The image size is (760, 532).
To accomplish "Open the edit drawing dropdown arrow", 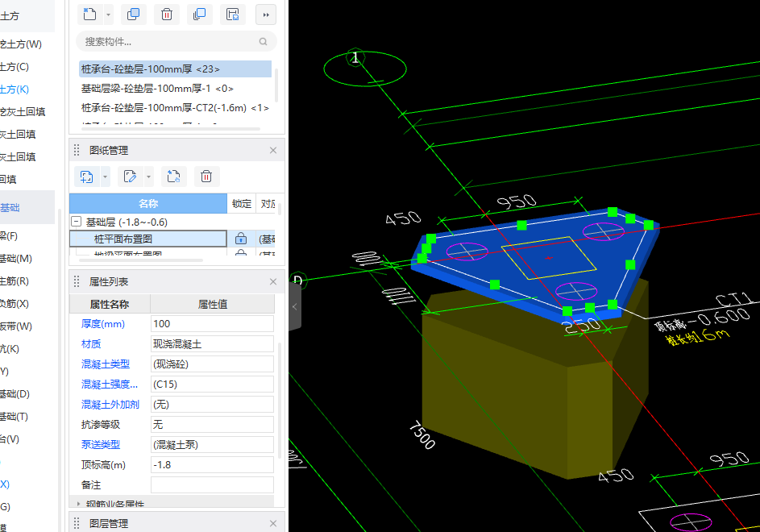I will [149, 177].
